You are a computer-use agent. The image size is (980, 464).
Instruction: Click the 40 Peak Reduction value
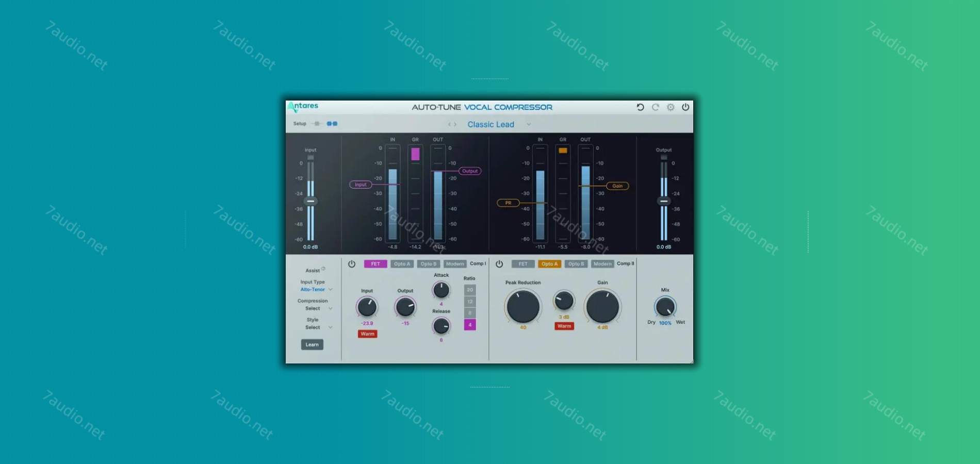(523, 328)
